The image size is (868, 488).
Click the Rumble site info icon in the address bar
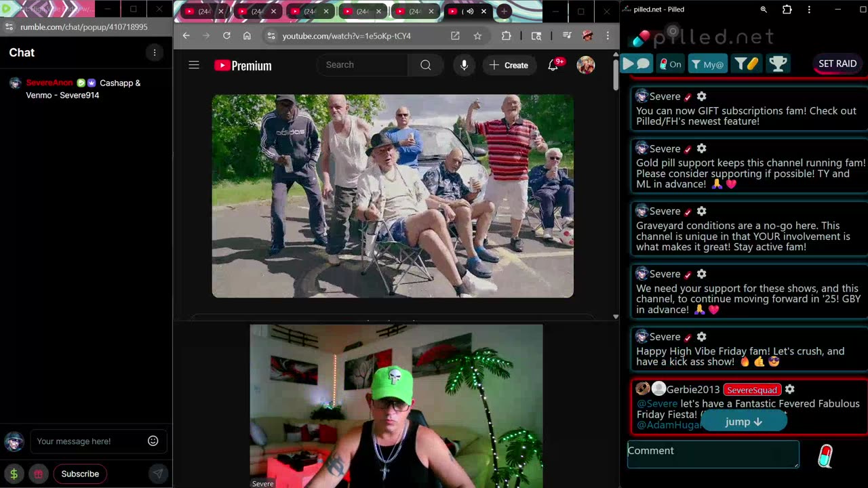point(9,27)
